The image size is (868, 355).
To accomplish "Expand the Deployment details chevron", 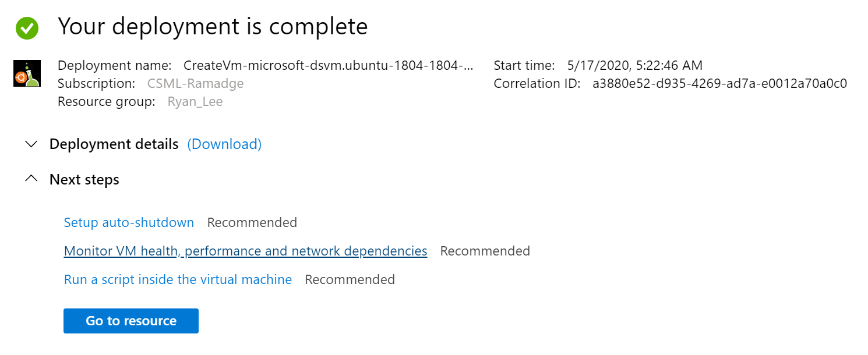I will [x=31, y=144].
